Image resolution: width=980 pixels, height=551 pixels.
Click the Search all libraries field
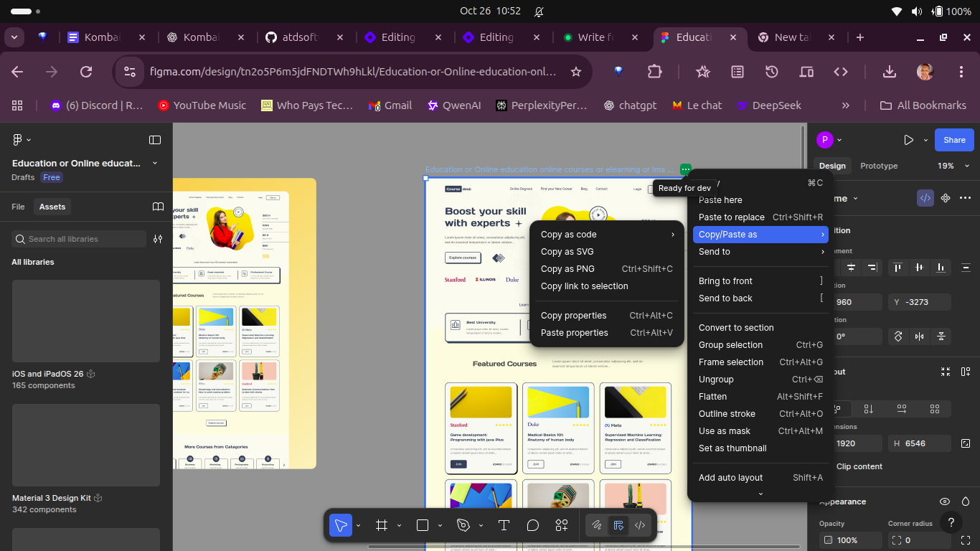click(x=79, y=239)
